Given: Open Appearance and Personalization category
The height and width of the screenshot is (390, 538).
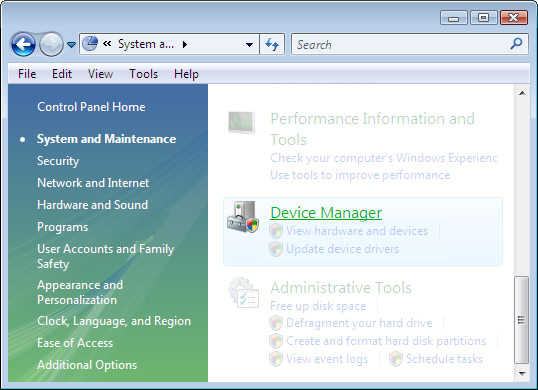Looking at the screenshot, I should (x=80, y=292).
